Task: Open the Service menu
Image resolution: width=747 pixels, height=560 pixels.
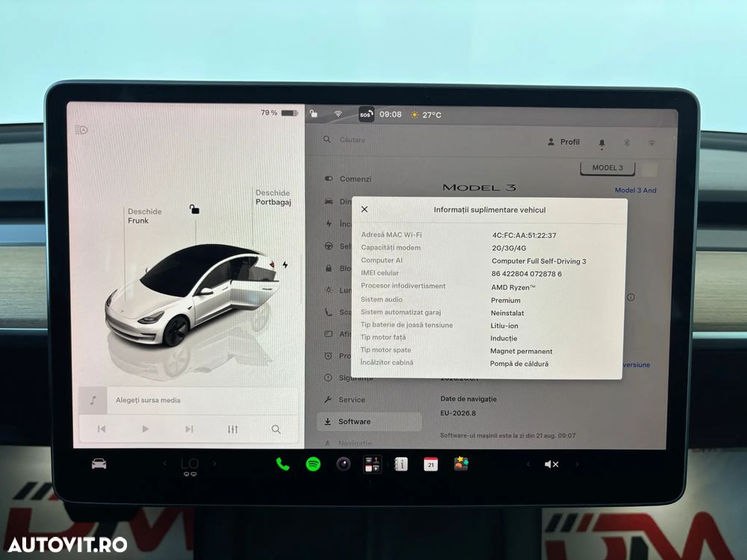Action: pyautogui.click(x=345, y=400)
